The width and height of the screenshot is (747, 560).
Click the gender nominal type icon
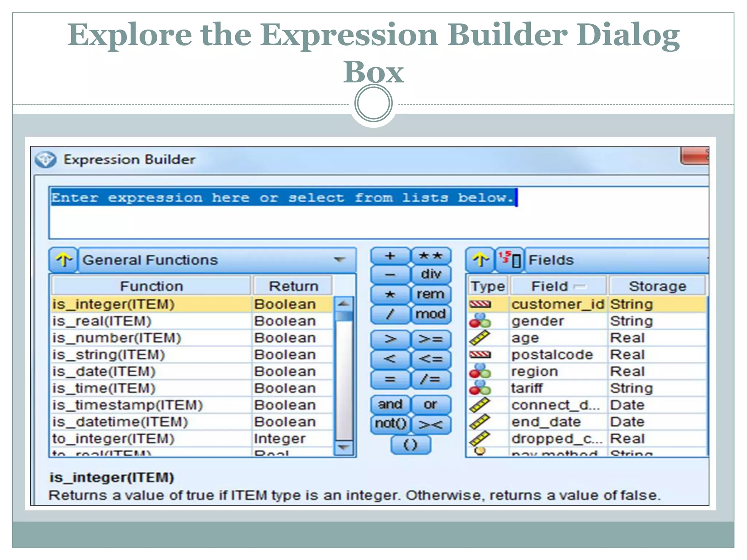point(480,321)
